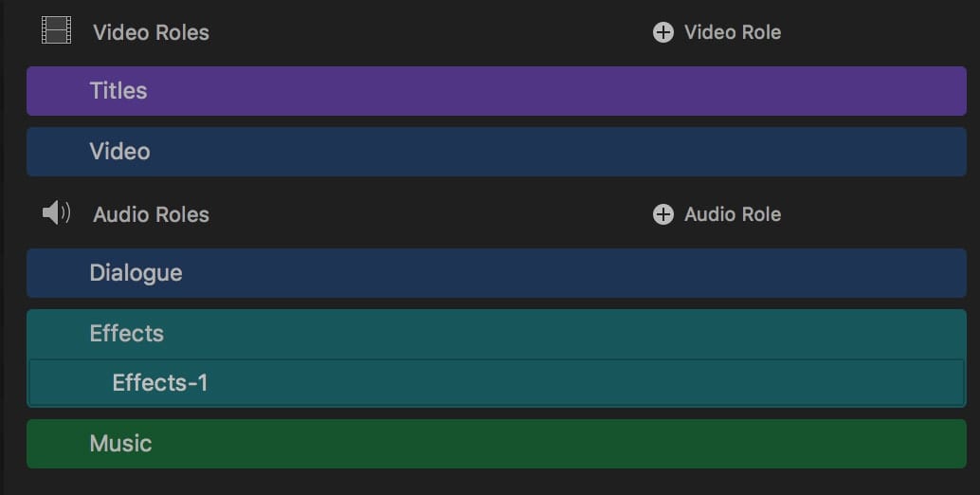
Task: Click the teal Effects color bar
Action: click(x=569, y=334)
